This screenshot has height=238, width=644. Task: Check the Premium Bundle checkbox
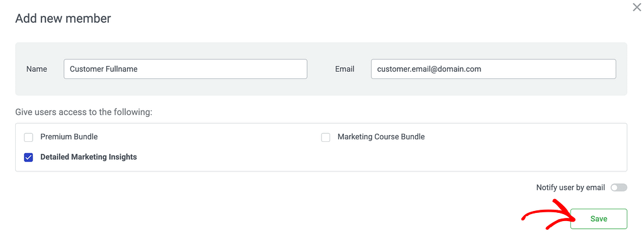coord(28,138)
